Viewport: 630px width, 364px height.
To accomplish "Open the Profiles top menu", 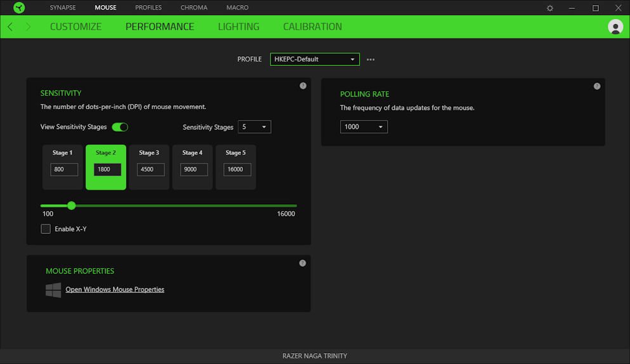I will click(x=148, y=8).
